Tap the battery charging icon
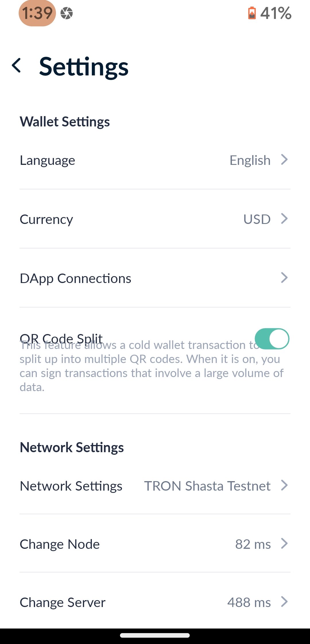 click(252, 13)
